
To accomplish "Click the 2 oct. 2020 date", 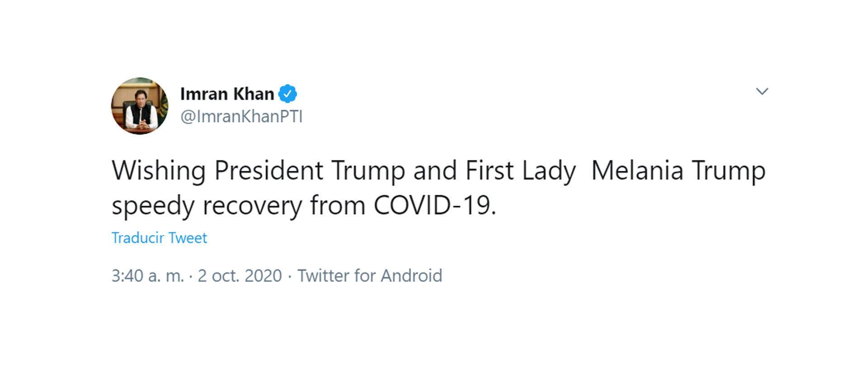I will 240,276.
